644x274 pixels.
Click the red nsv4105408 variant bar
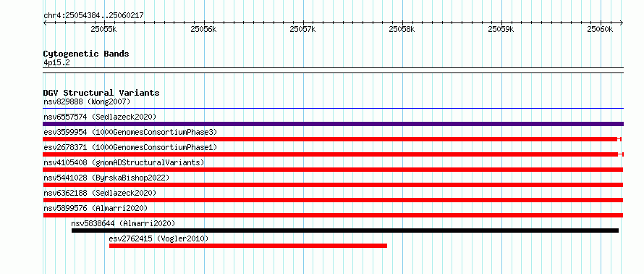pos(333,170)
